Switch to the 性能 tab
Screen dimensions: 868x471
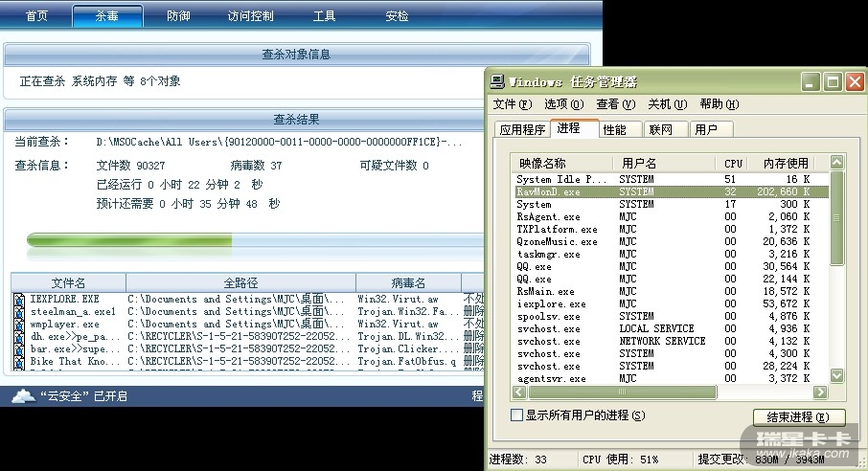620,129
